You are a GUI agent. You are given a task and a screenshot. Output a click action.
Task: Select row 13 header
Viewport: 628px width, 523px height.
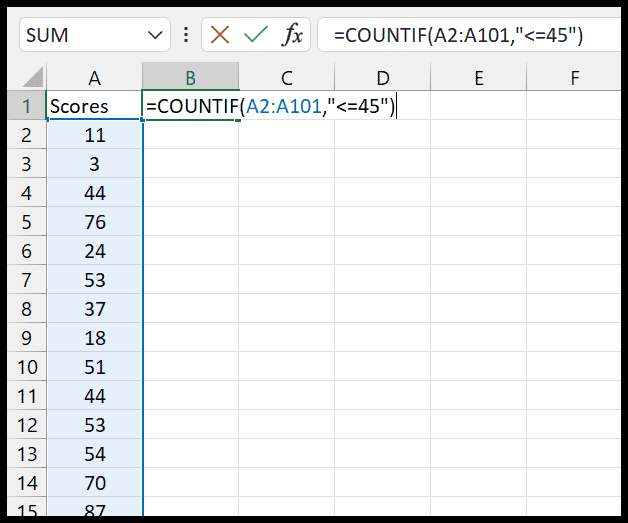pos(26,454)
